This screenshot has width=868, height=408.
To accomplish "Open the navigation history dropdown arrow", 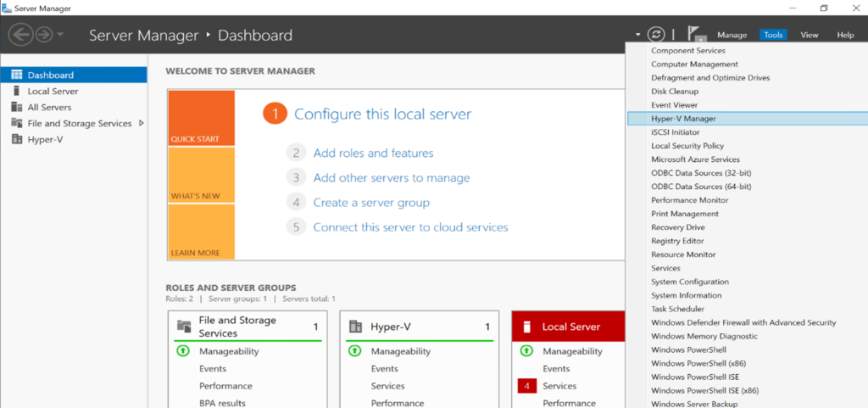I will (x=60, y=35).
